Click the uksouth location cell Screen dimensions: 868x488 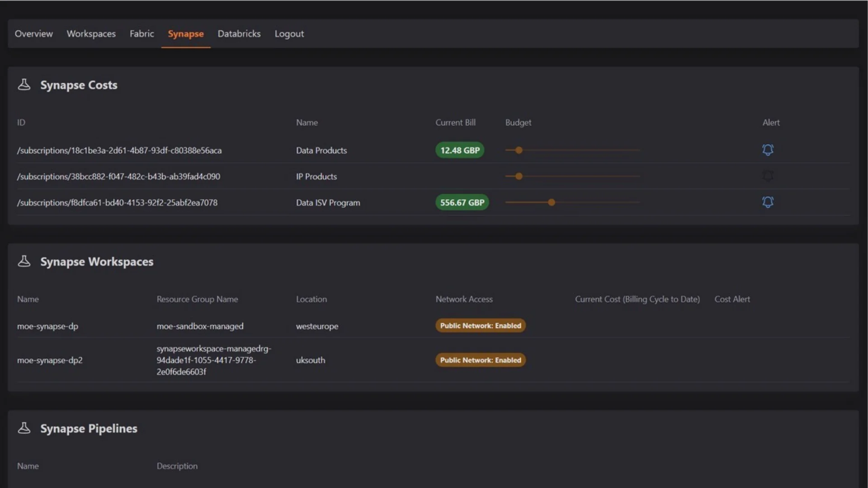point(311,360)
